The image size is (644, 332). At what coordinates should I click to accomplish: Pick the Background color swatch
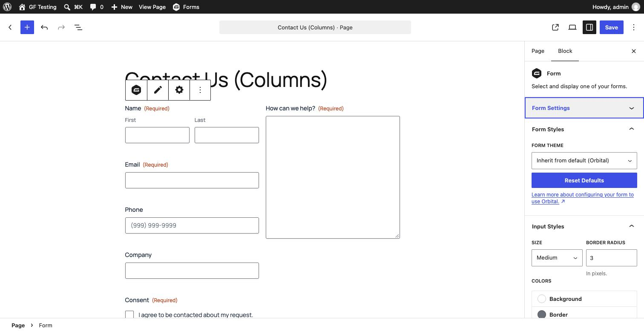click(x=542, y=299)
